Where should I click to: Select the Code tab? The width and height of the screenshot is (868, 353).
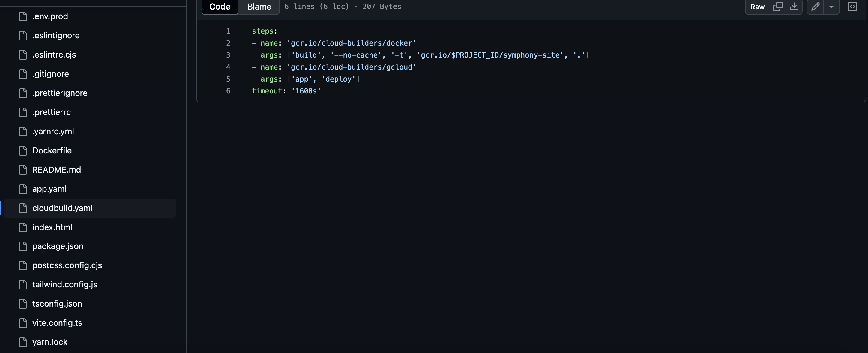(220, 7)
